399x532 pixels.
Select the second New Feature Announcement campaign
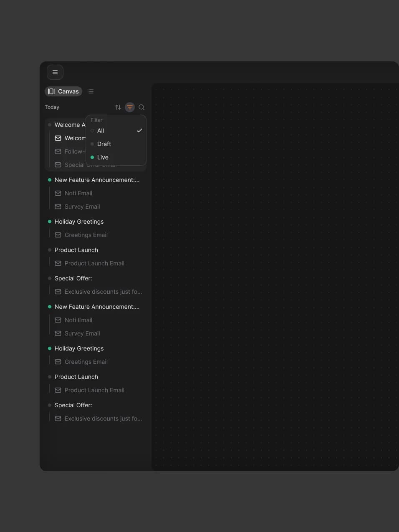point(96,307)
